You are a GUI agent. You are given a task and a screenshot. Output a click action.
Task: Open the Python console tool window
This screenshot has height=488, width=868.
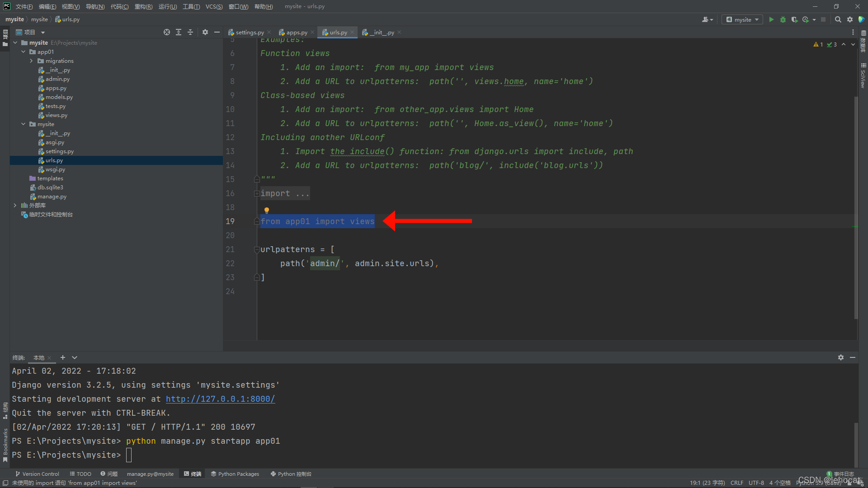(291, 474)
